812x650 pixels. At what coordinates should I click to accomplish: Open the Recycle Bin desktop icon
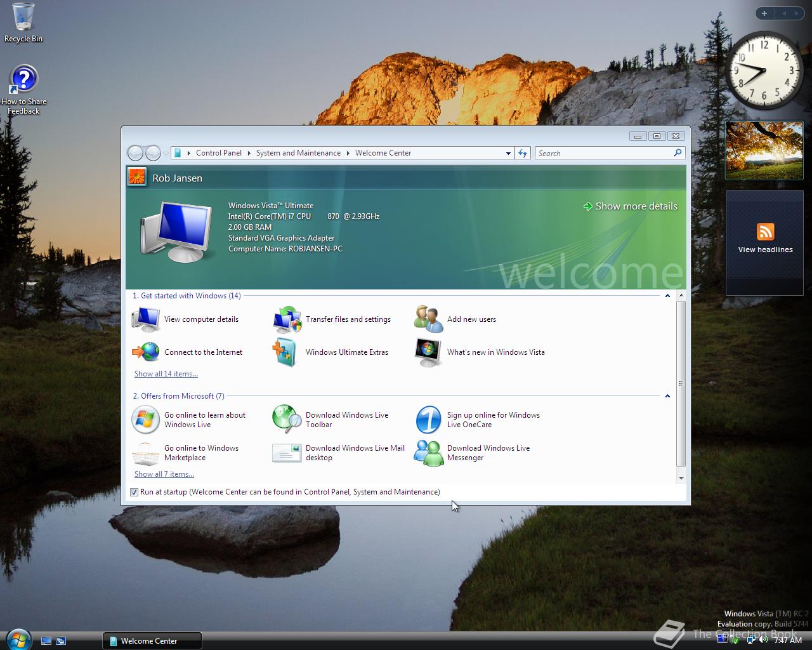pos(23,22)
